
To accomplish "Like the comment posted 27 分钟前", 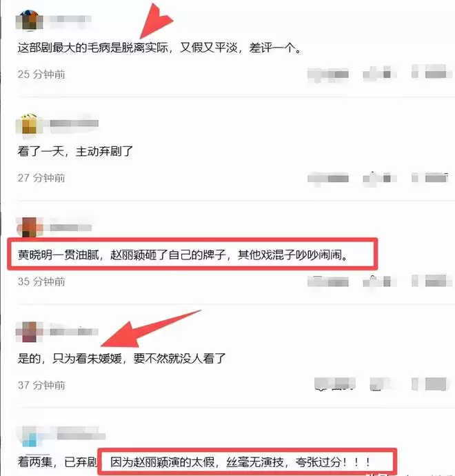I will pyautogui.click(x=379, y=178).
